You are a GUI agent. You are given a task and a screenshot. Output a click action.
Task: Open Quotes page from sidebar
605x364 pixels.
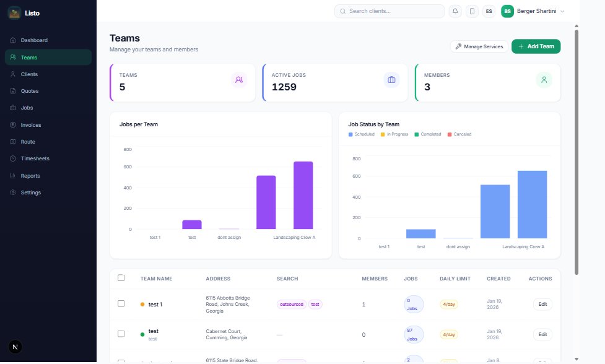point(48,91)
